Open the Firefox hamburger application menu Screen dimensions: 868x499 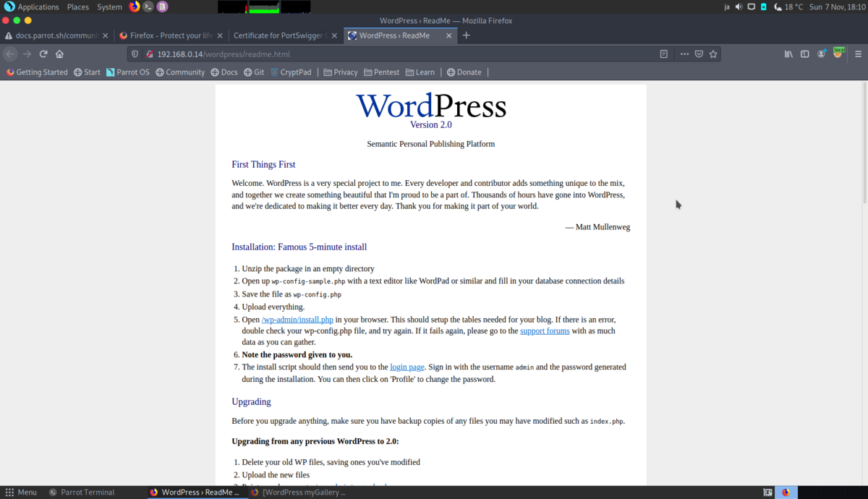pyautogui.click(x=858, y=54)
